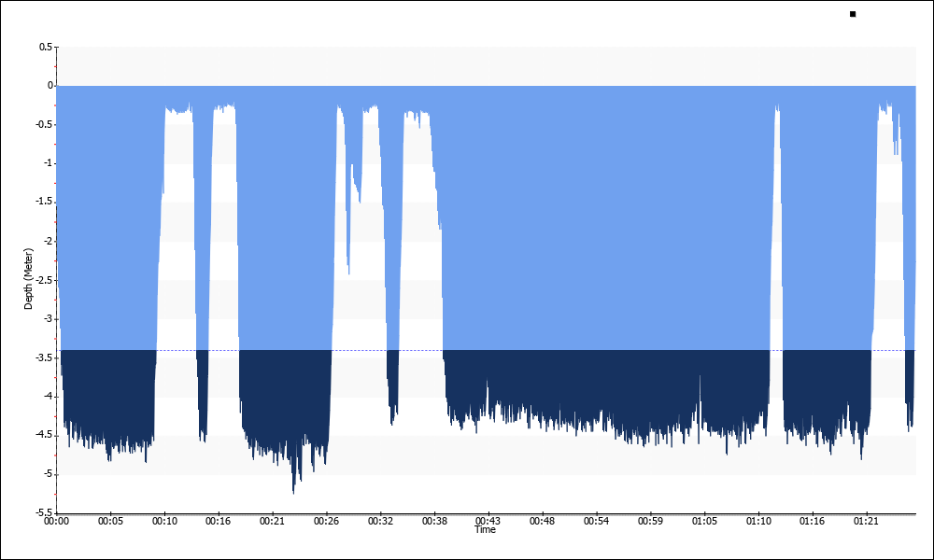Click the 0.5 depth axis label
This screenshot has height=560, width=934.
click(46, 47)
